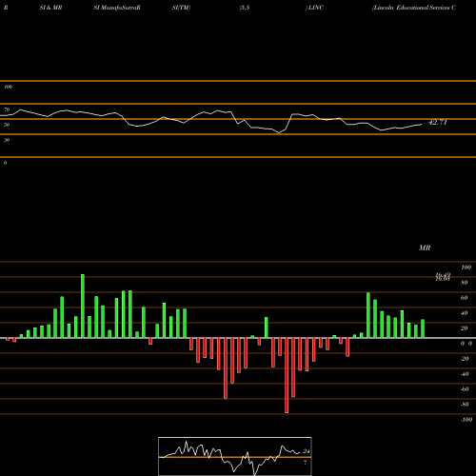Click the 60 label on the MR axis

pos(465,298)
